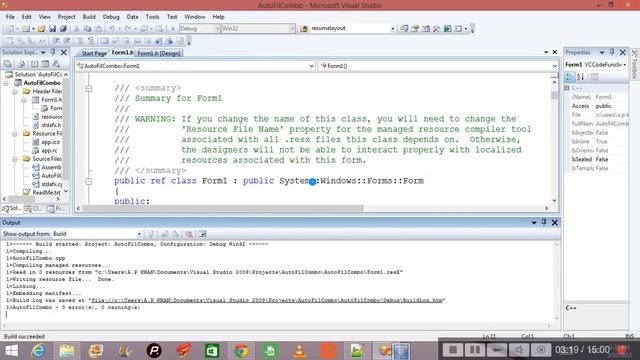Click the Windows Start button
The width and height of the screenshot is (640, 360).
tap(11, 351)
